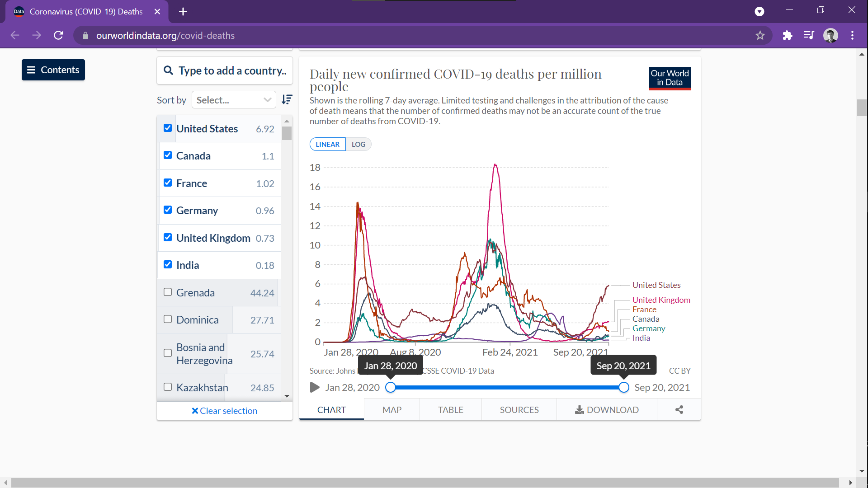This screenshot has height=488, width=868.
Task: Reload the page
Action: coord(58,35)
